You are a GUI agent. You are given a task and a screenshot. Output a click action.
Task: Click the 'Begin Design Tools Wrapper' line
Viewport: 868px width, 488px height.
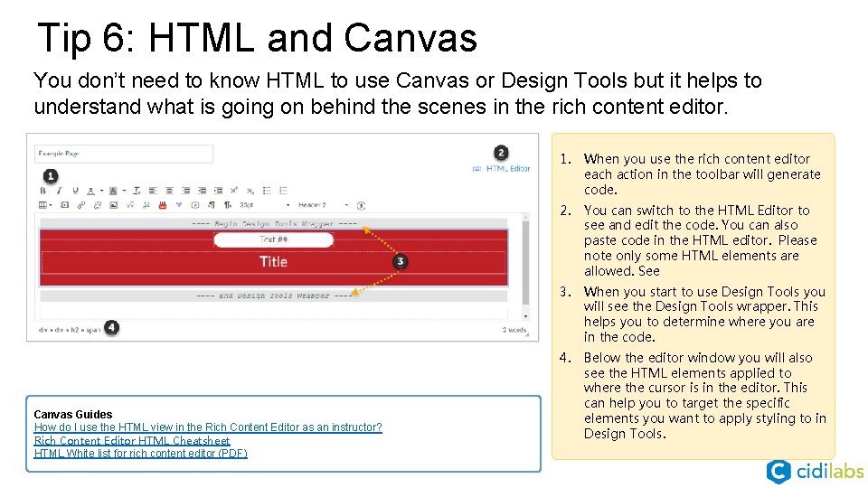(275, 223)
